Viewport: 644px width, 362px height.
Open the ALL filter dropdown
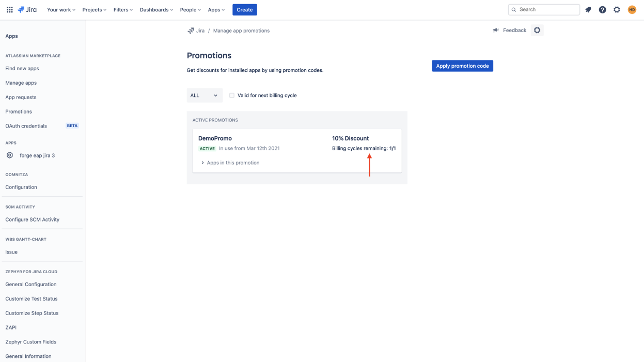click(x=204, y=96)
